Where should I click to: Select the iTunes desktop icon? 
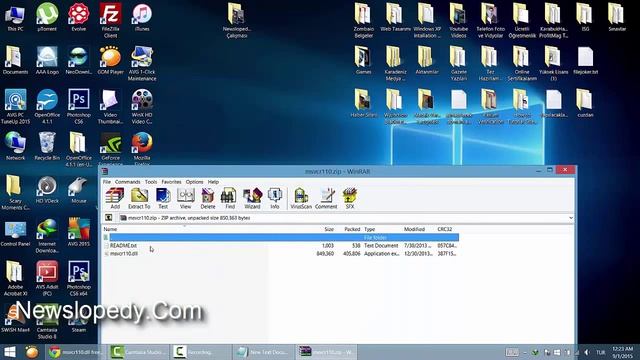pos(142,18)
